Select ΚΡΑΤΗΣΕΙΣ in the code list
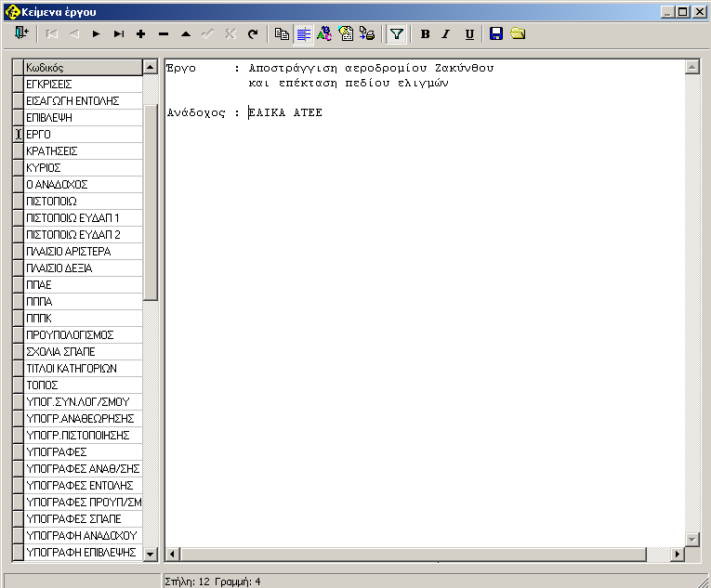 (83, 150)
